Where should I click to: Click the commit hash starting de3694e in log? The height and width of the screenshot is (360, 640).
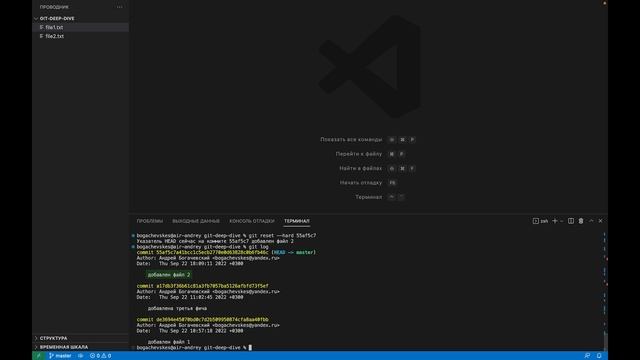[x=212, y=320]
